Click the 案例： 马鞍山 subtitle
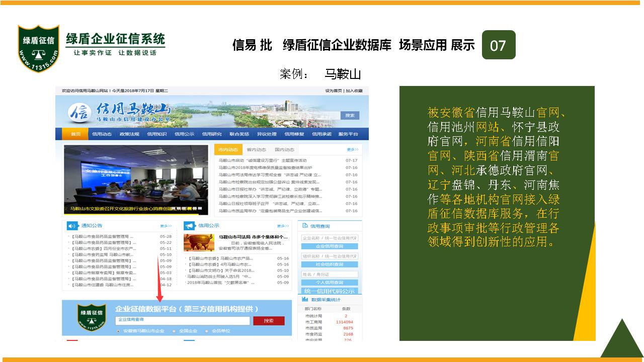 [x=320, y=74]
